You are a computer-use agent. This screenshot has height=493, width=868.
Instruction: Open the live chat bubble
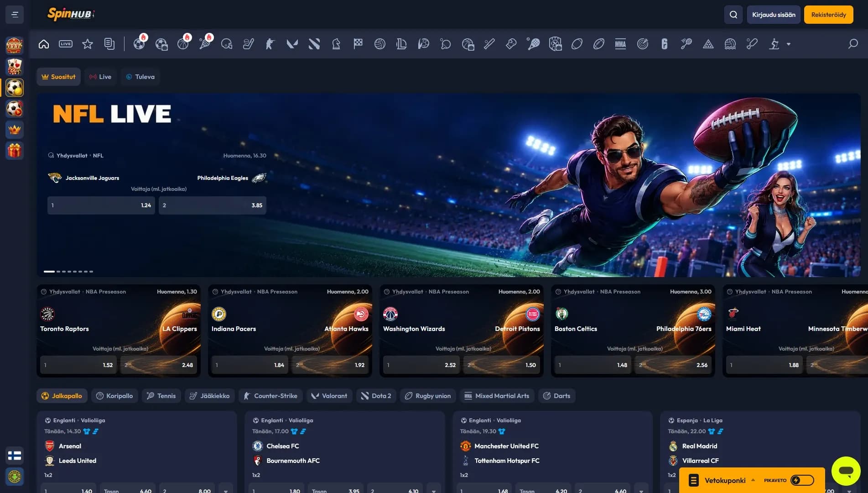tap(846, 471)
